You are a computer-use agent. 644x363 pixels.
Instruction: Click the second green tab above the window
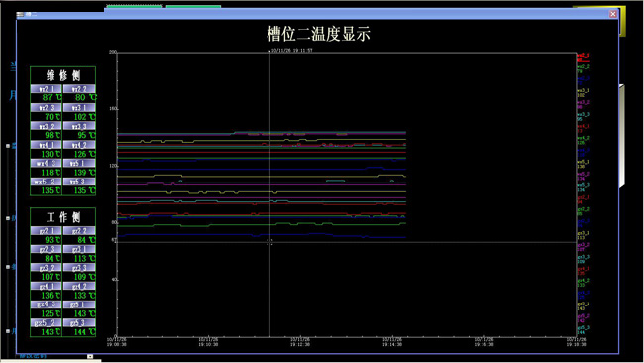(193, 7)
